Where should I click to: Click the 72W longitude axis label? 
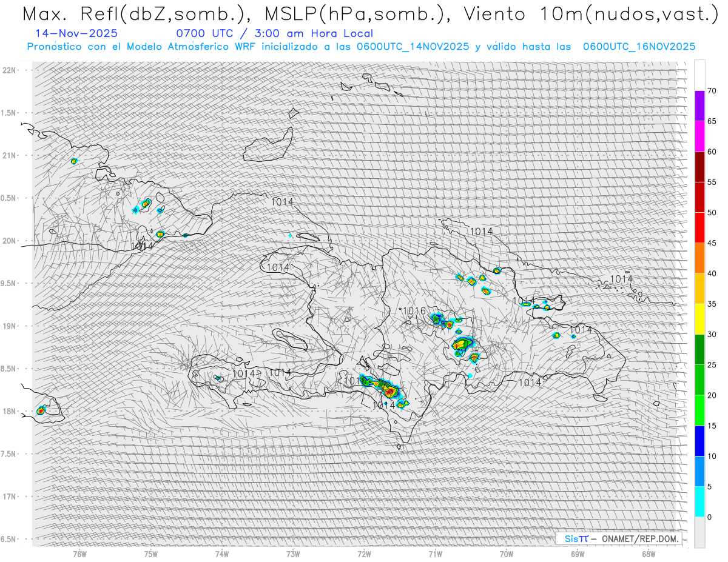[365, 554]
